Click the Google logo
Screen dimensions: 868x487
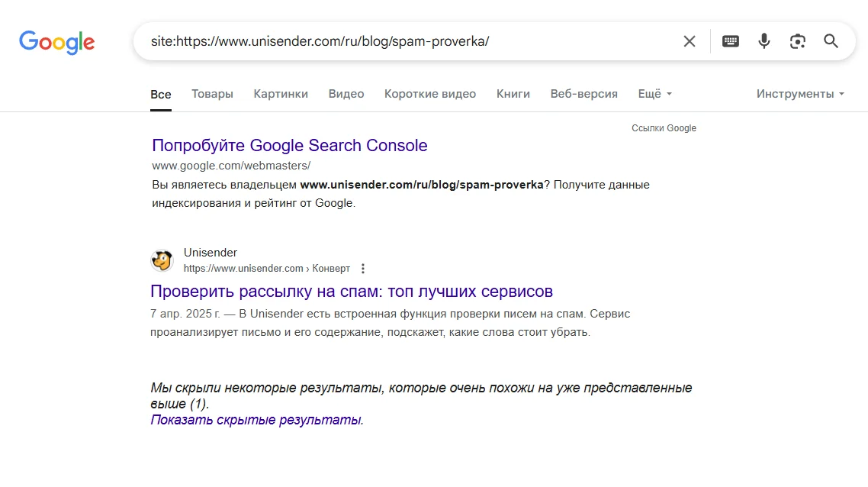[57, 42]
